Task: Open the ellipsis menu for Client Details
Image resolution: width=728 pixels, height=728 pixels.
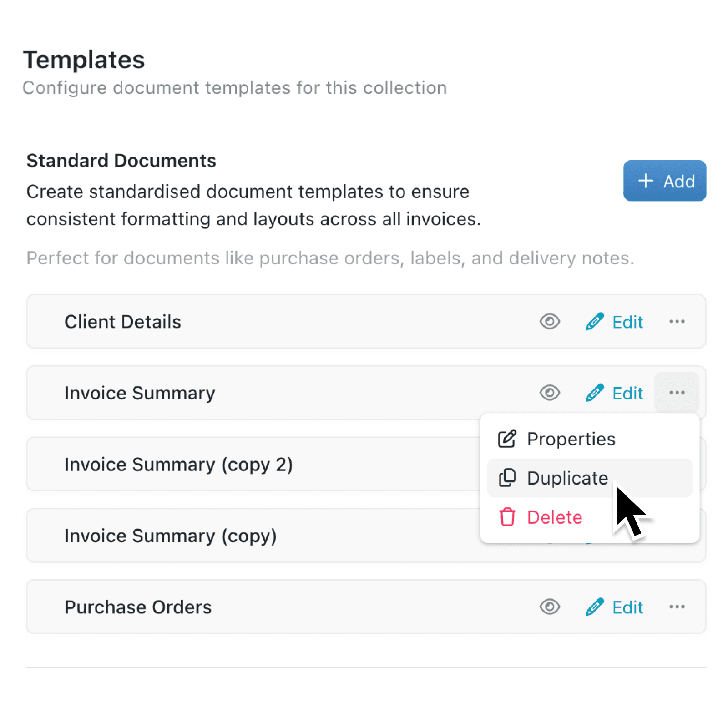Action: [677, 322]
